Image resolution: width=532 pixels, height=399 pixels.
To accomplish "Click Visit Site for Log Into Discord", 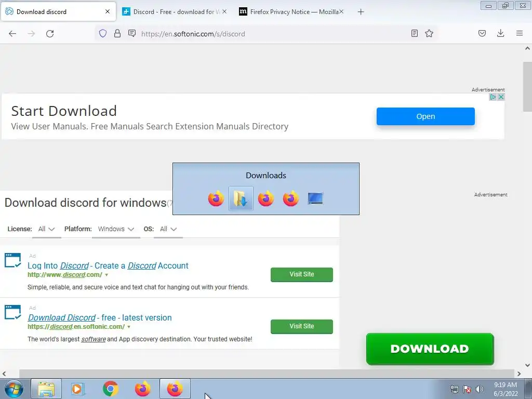I will click(302, 274).
